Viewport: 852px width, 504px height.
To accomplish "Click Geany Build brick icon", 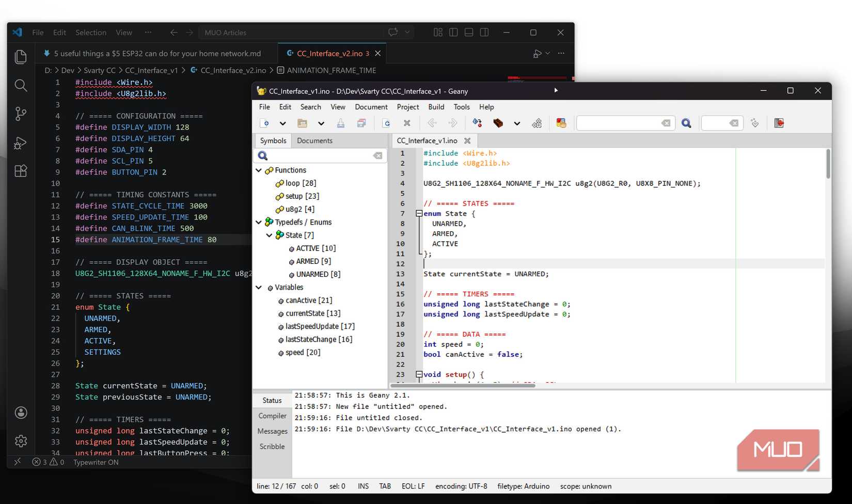I will click(x=498, y=123).
